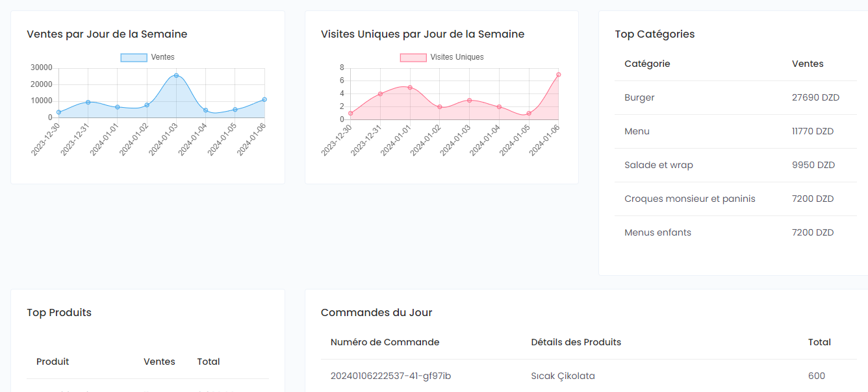Select the 2024-01-03 peak point on the Ventes chart

[x=176, y=76]
